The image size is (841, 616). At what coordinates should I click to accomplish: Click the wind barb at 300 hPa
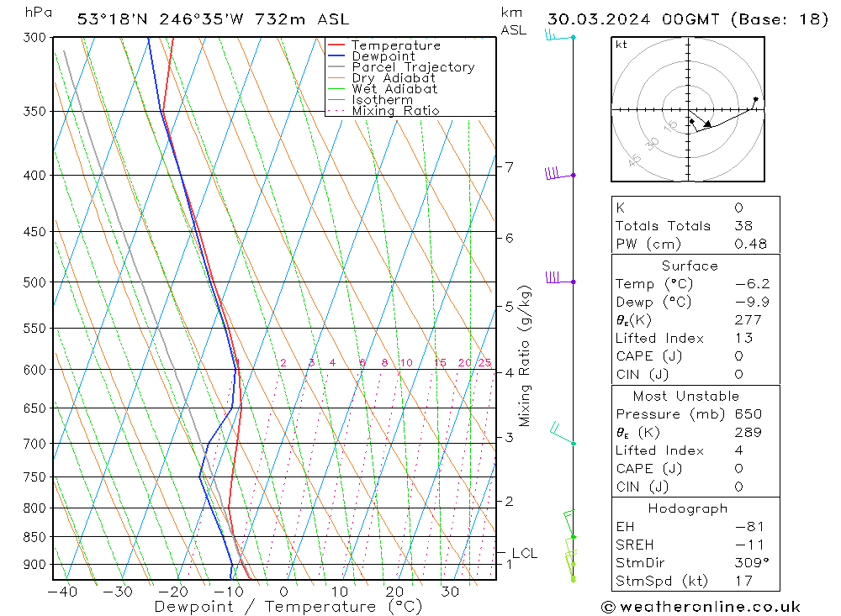point(559,36)
